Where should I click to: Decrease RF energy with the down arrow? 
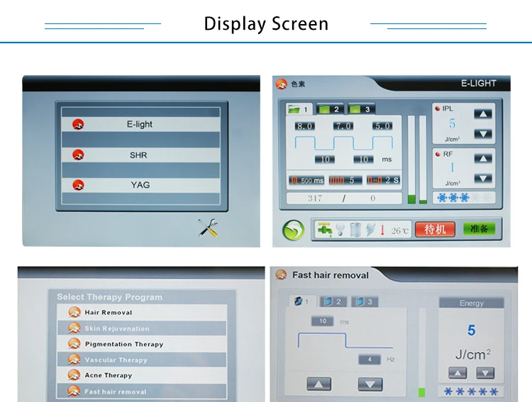(x=482, y=179)
